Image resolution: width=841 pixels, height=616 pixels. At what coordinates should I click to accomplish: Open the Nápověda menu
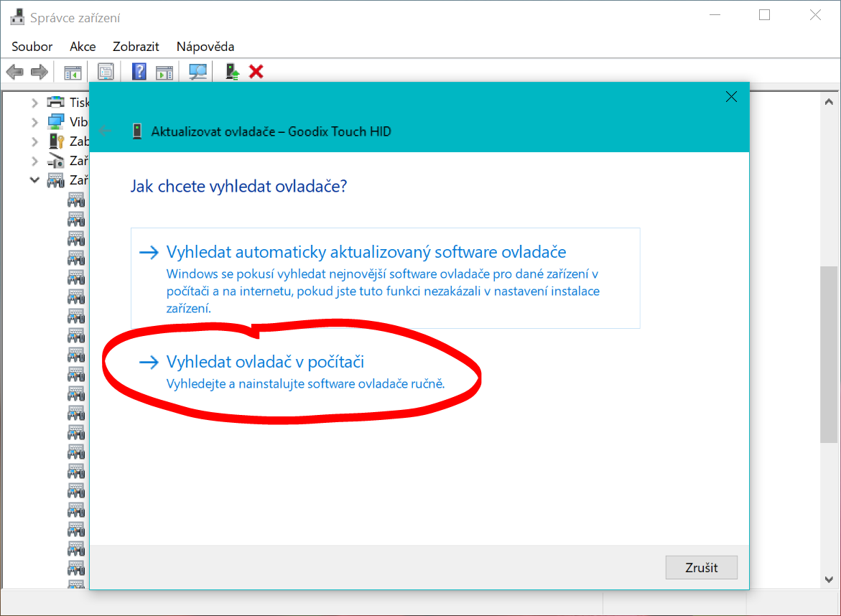pos(205,47)
